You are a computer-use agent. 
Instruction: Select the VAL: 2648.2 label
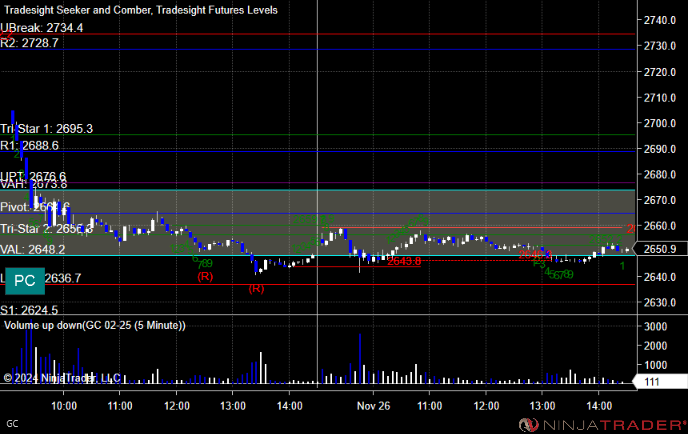[32, 249]
